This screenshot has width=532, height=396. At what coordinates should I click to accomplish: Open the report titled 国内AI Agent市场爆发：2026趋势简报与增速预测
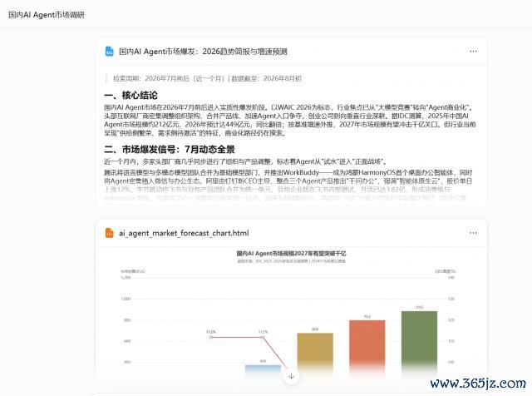(x=203, y=52)
